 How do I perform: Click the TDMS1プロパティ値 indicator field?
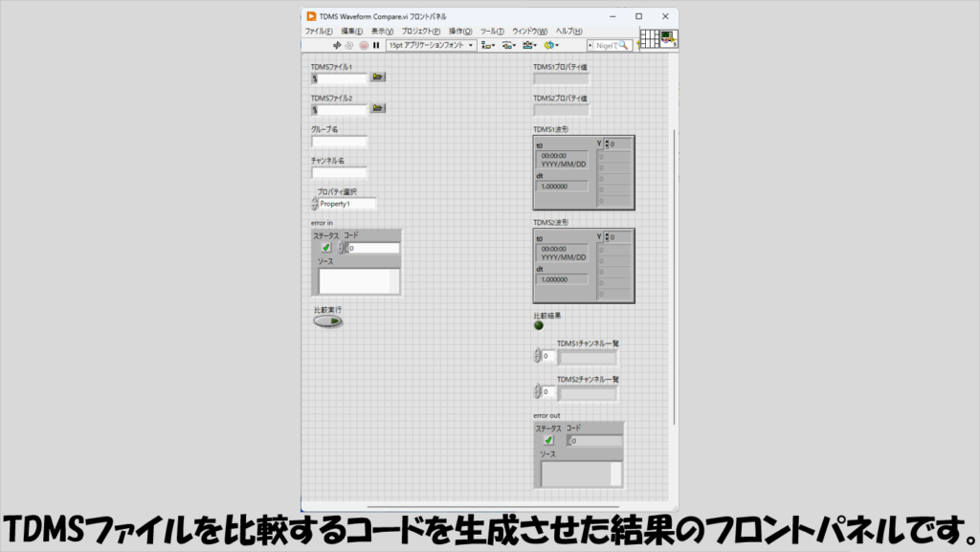click(561, 78)
